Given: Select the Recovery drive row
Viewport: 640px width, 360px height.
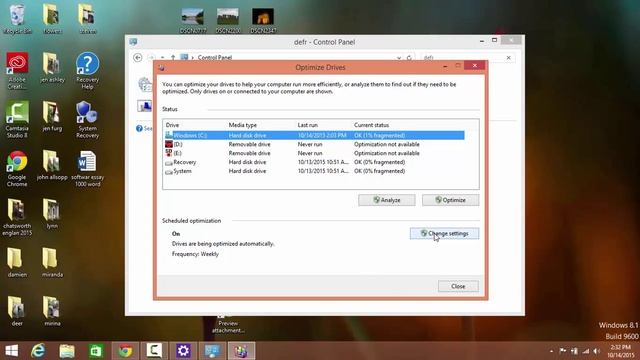Looking at the screenshot, I should [314, 162].
